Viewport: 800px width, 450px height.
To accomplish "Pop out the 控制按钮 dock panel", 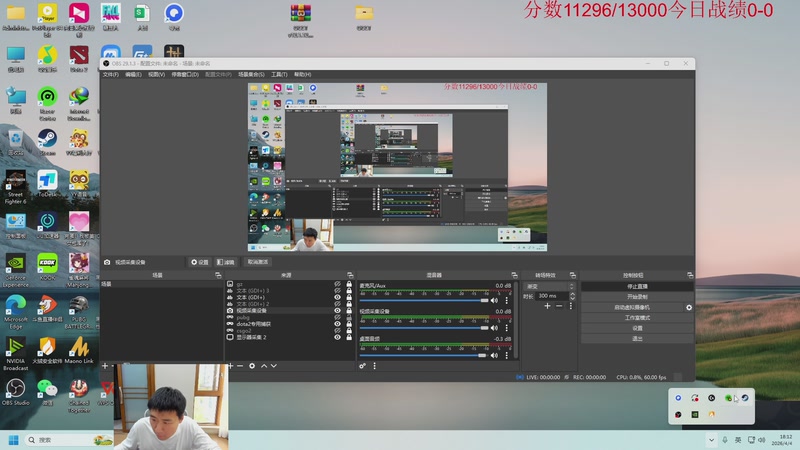I will point(690,275).
